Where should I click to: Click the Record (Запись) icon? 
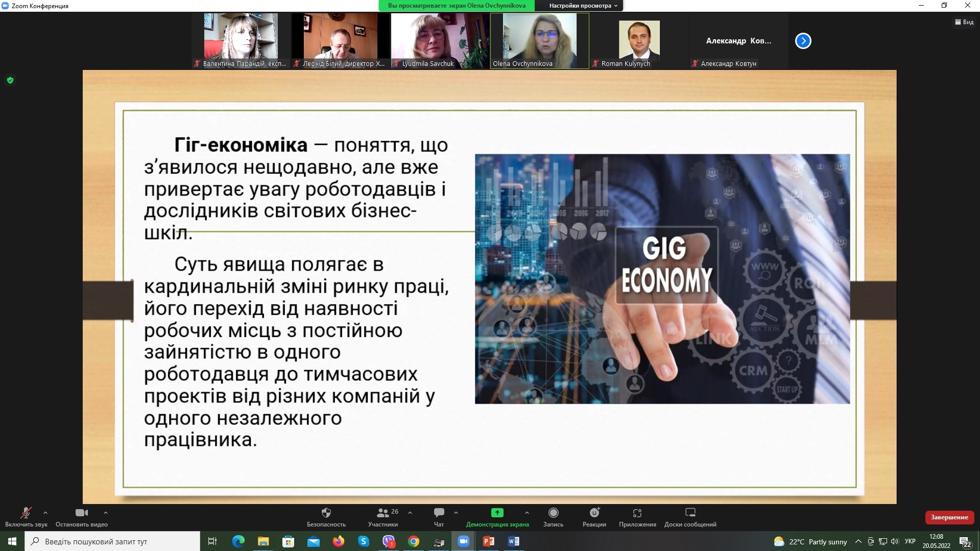[x=553, y=513]
